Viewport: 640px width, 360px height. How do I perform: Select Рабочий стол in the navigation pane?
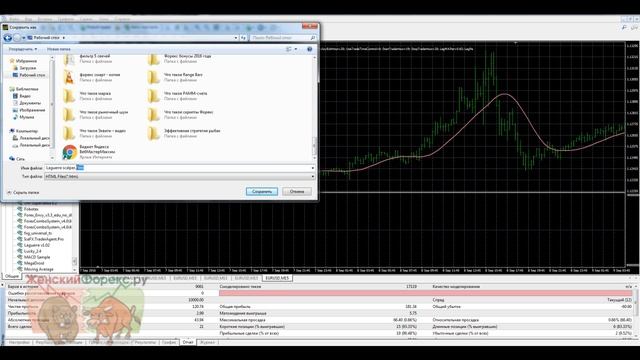28,75
